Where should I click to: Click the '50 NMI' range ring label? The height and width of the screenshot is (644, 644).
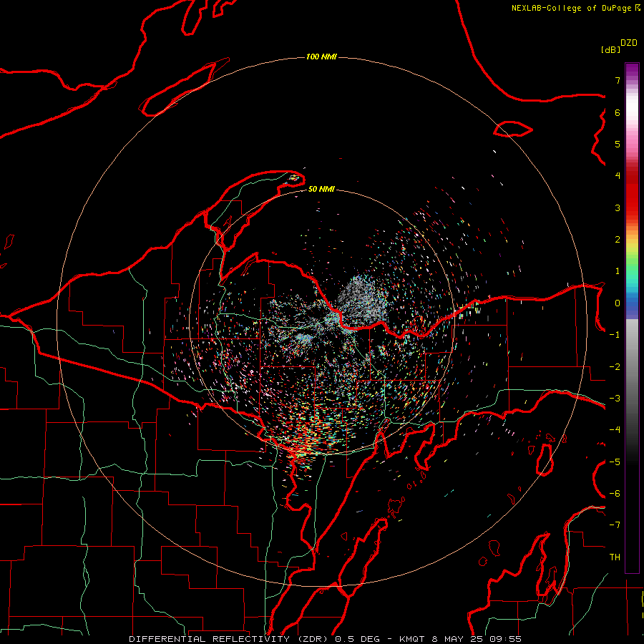(x=321, y=189)
